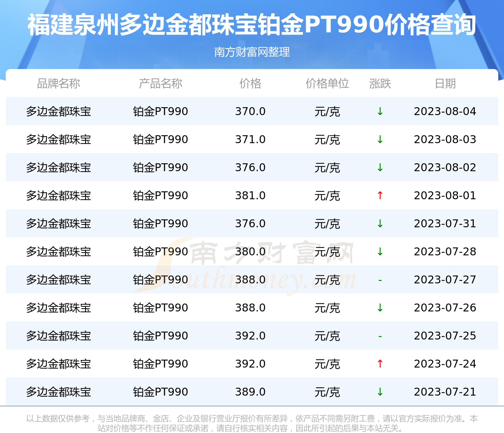Select the price 376.0 on 2023-07-31
This screenshot has height=433, width=504.
point(250,224)
